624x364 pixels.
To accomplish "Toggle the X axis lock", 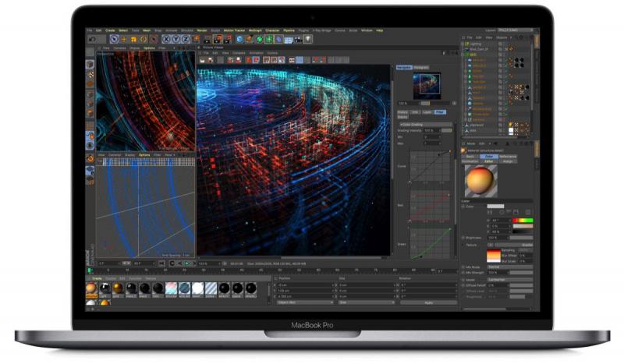I will point(166,39).
